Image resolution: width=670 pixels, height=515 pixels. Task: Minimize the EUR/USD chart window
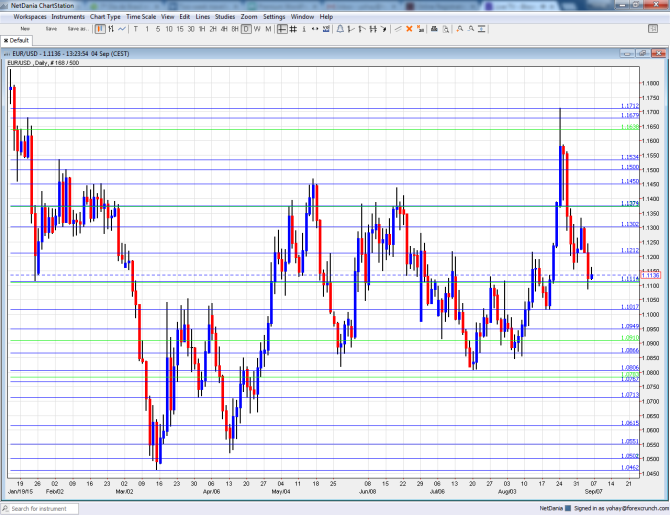[627, 53]
